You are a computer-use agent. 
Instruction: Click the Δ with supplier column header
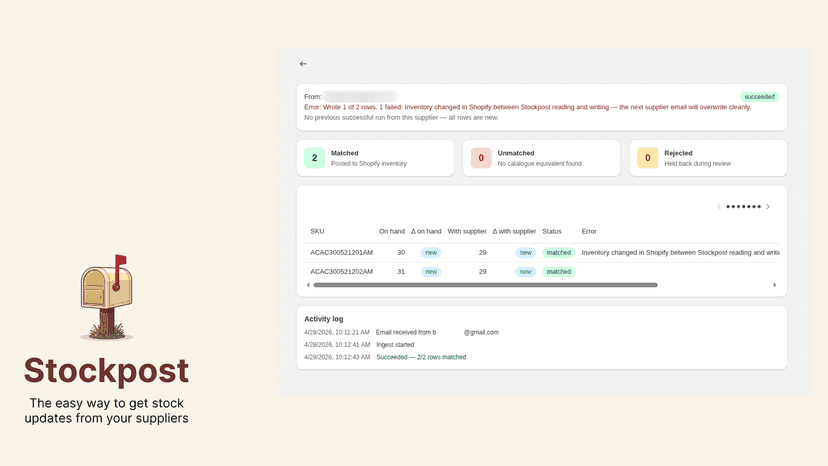click(514, 231)
